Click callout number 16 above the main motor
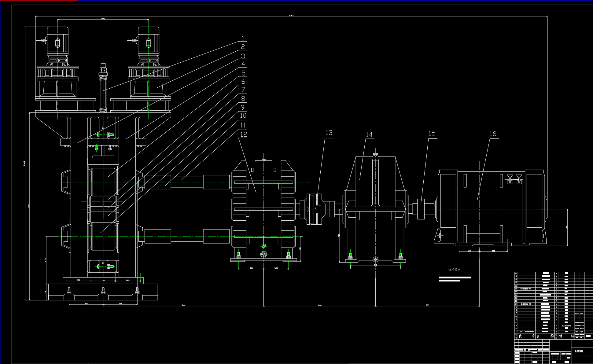 493,134
